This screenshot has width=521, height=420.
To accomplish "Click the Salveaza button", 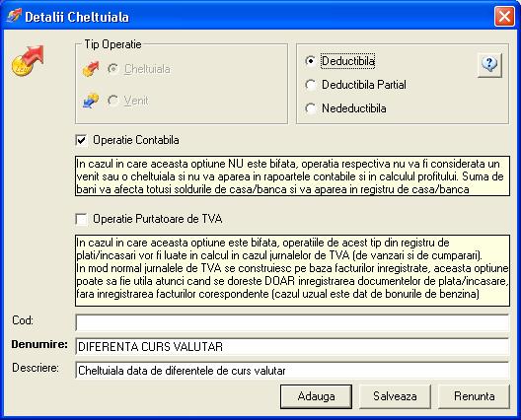I will point(395,396).
